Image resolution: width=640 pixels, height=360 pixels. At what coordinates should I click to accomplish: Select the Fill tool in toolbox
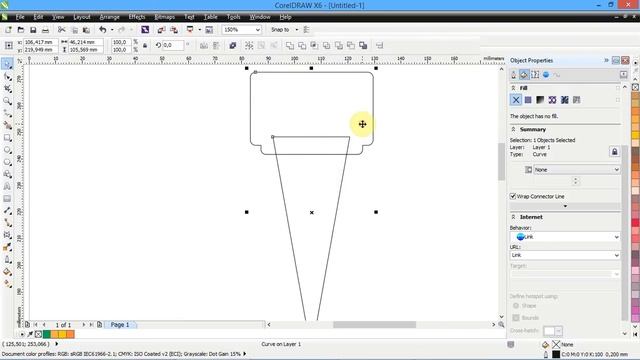pyautogui.click(x=7, y=272)
